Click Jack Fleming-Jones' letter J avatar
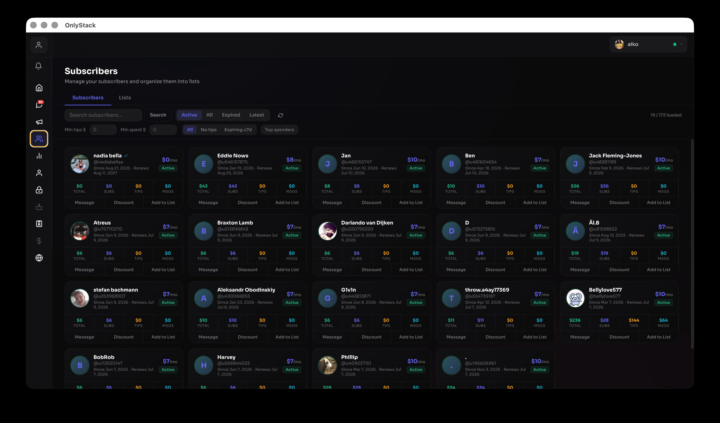The width and height of the screenshot is (720, 423). point(575,164)
